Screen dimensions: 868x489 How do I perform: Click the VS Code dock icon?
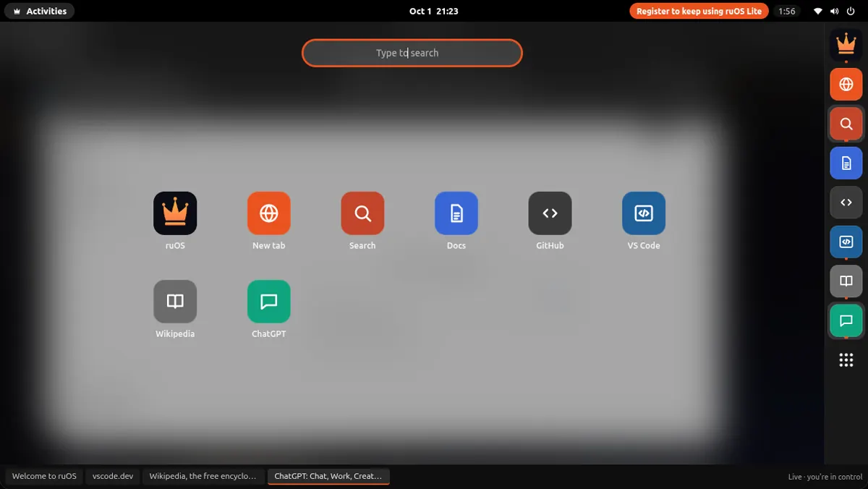[846, 242]
